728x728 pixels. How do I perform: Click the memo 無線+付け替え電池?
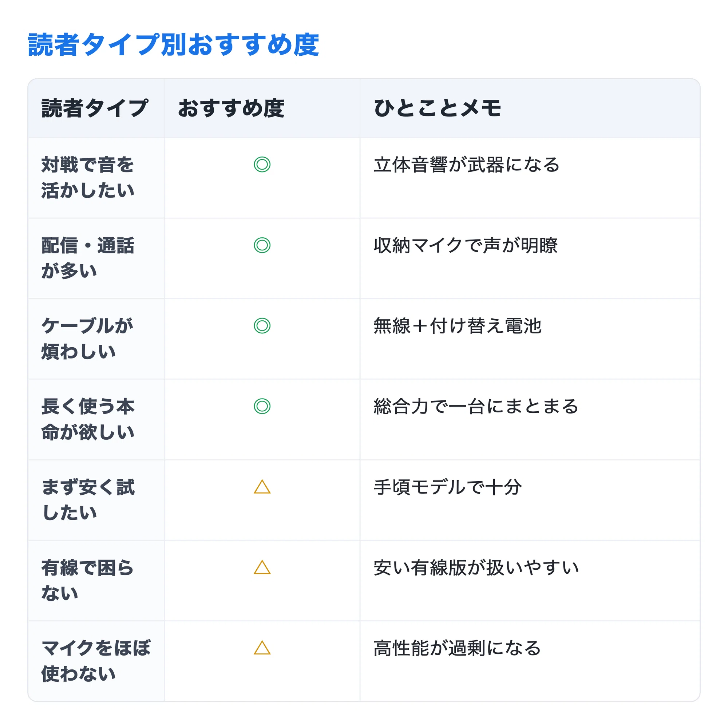coord(458,326)
